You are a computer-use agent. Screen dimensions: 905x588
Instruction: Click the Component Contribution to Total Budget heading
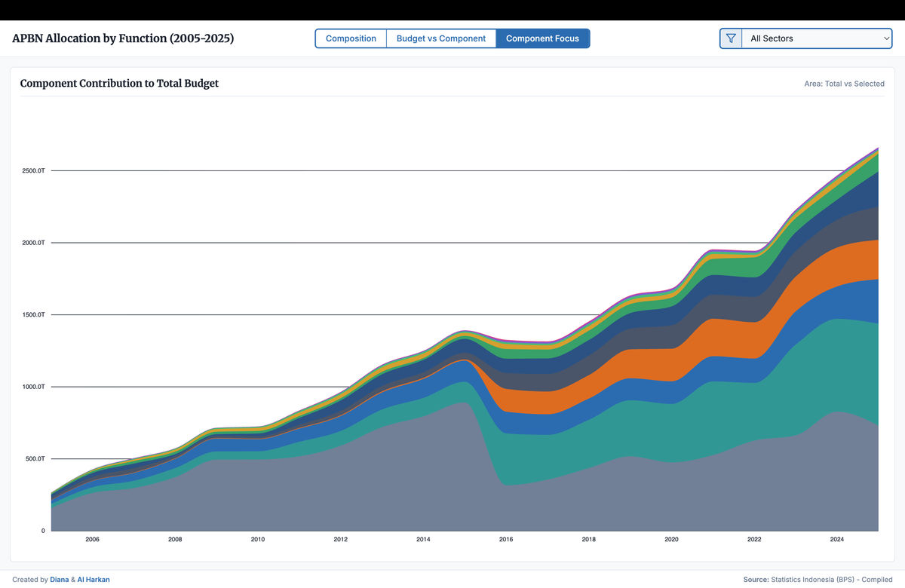119,84
